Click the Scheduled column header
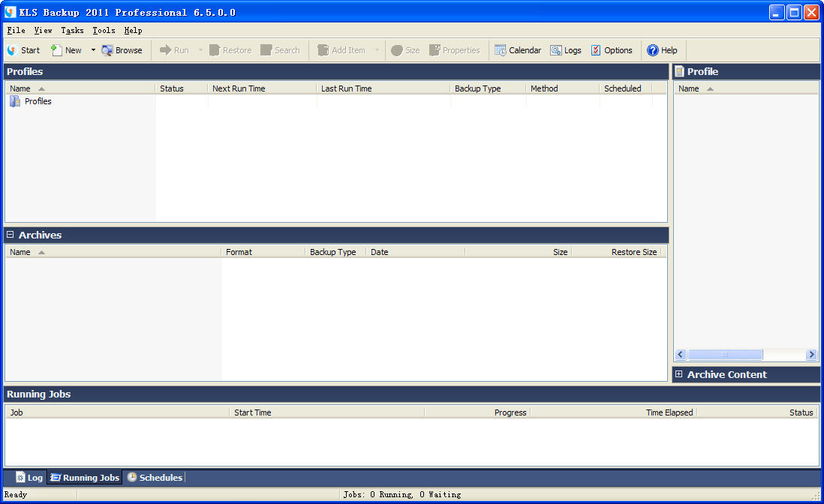Viewport: 824px width, 504px height. tap(625, 88)
